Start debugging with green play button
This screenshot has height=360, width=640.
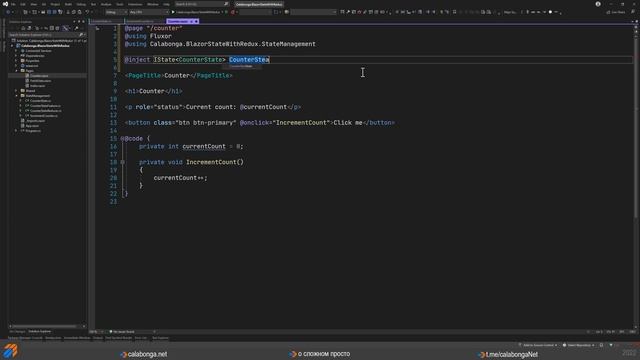click(173, 12)
